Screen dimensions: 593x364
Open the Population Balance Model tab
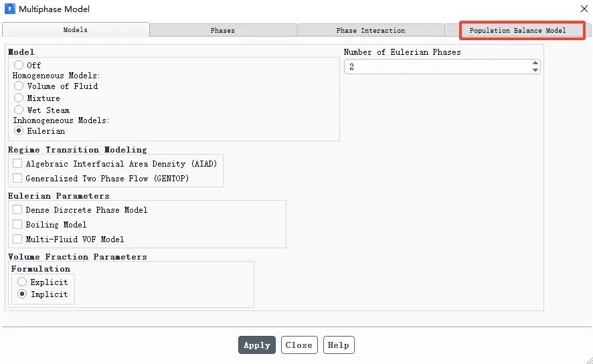517,30
